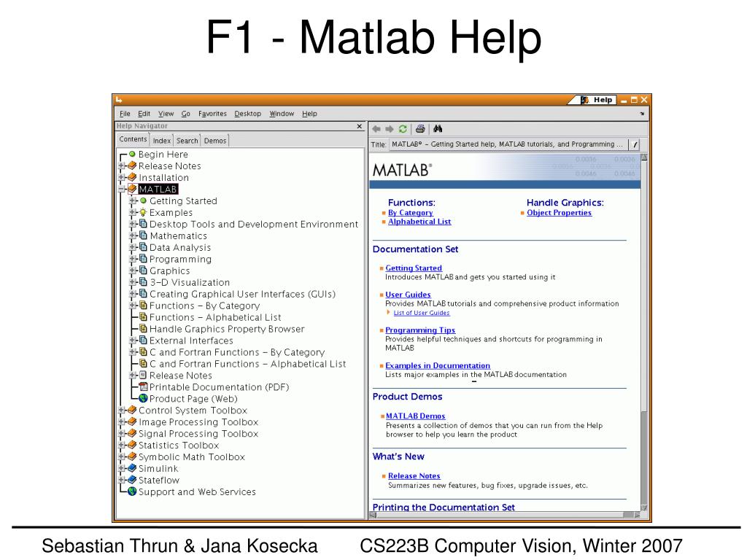Click the book icon beside Control System Toolbox
The image size is (747, 560).
click(x=133, y=410)
